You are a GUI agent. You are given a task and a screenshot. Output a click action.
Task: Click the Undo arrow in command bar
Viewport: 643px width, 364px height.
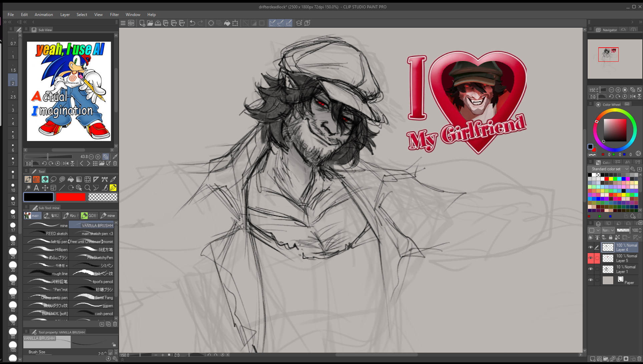[x=192, y=23]
